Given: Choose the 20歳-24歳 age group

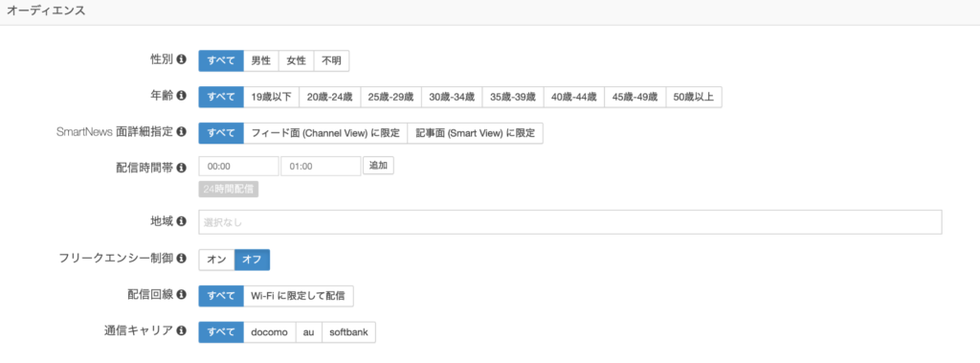Looking at the screenshot, I should point(330,97).
